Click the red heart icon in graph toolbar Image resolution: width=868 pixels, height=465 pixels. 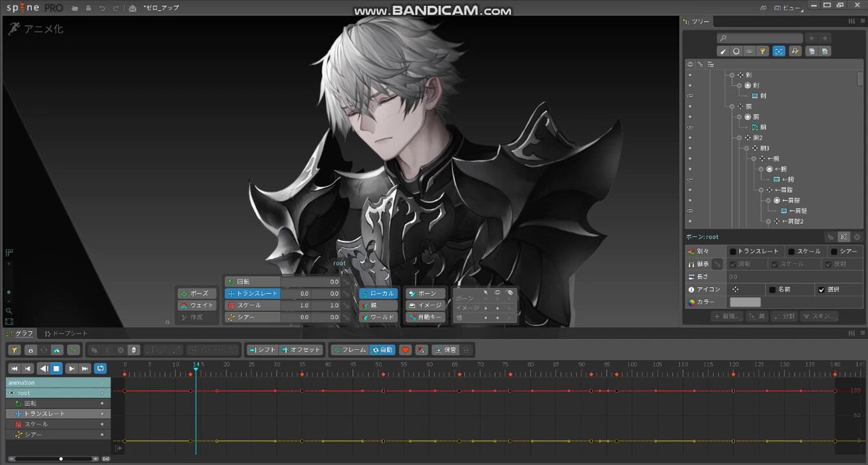tap(406, 350)
